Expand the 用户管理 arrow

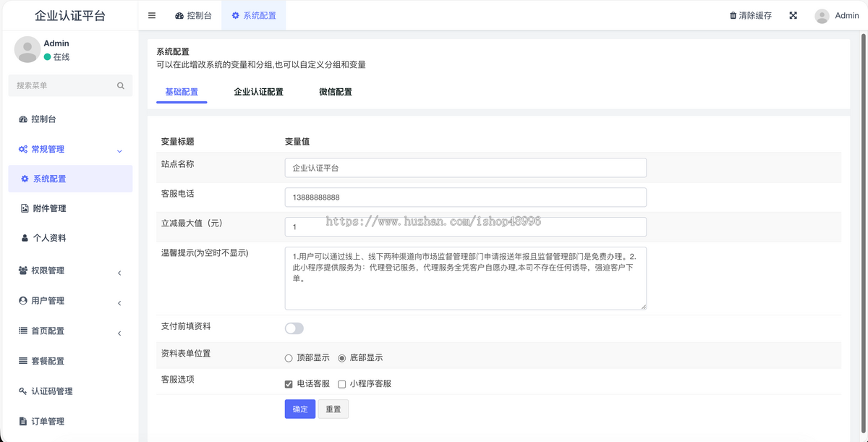(119, 303)
